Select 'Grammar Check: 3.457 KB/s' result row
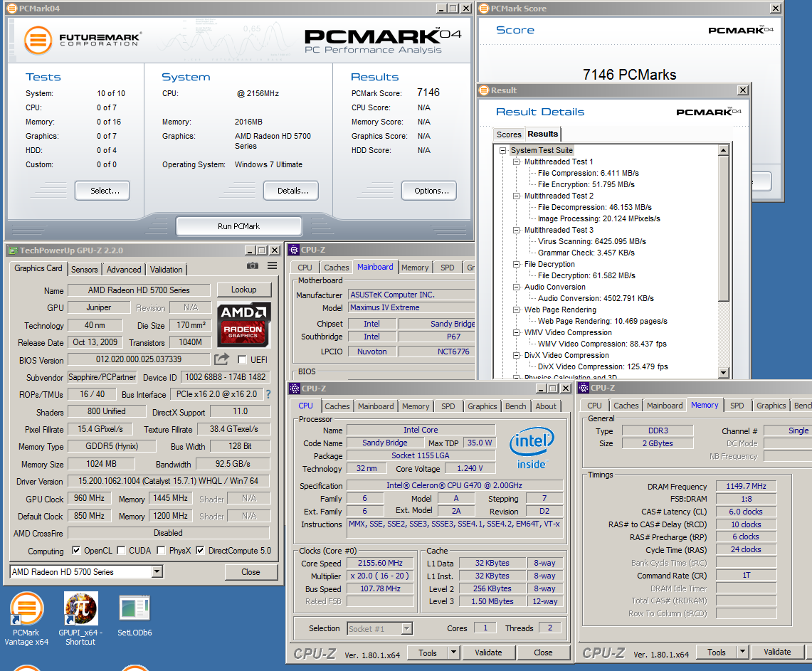 coord(586,253)
